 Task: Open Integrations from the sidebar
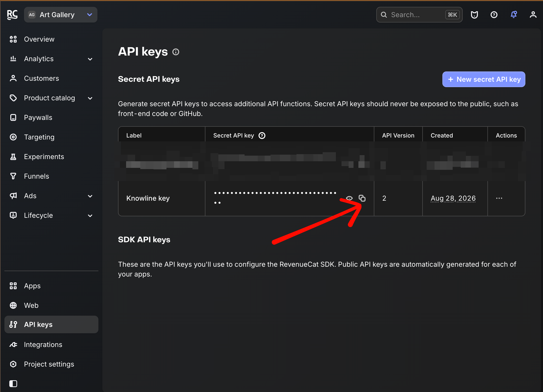(51, 345)
